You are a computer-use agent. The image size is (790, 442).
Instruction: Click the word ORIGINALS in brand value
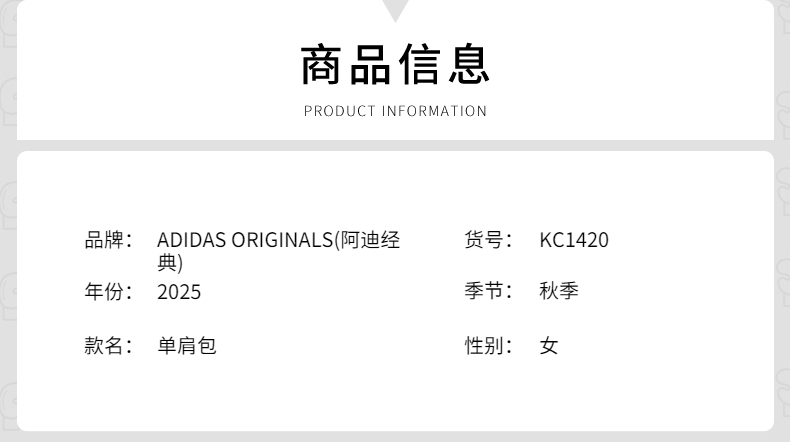click(x=281, y=240)
